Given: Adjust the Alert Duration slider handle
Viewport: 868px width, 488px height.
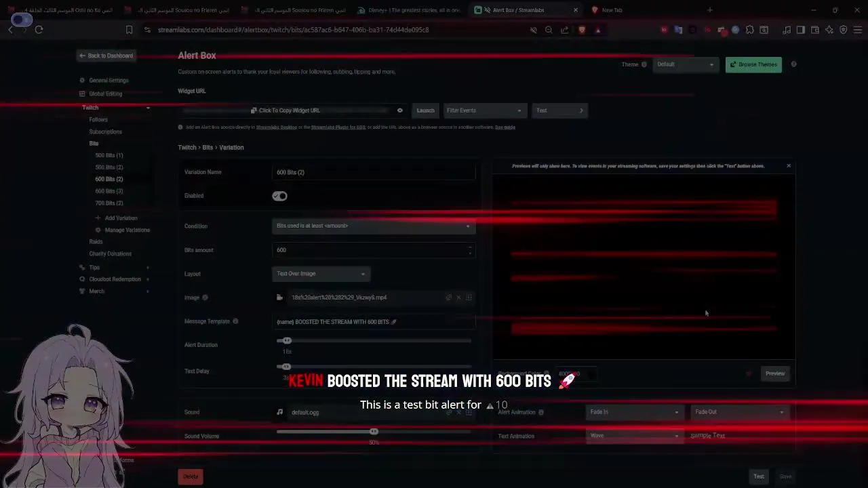Looking at the screenshot, I should [287, 341].
